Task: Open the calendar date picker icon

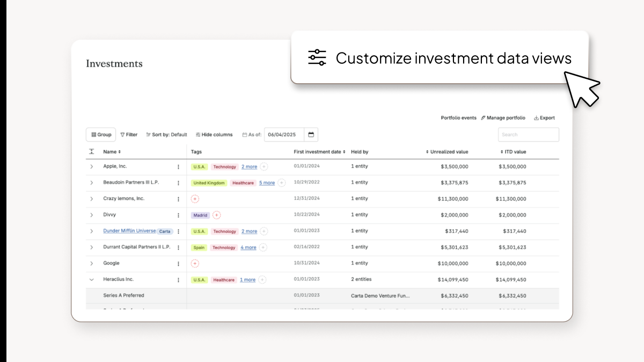Action: coord(311,135)
